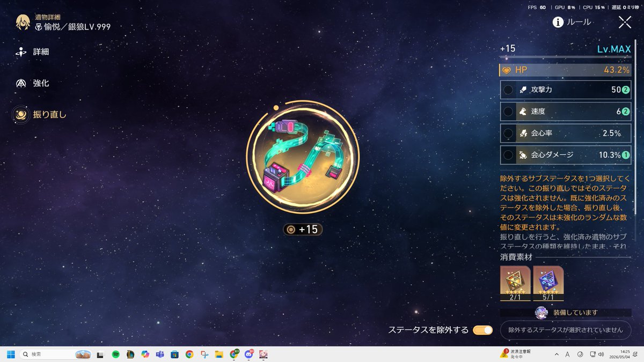The width and height of the screenshot is (644, 362).
Task: Open Spotify from the taskbar
Action: tap(115, 354)
